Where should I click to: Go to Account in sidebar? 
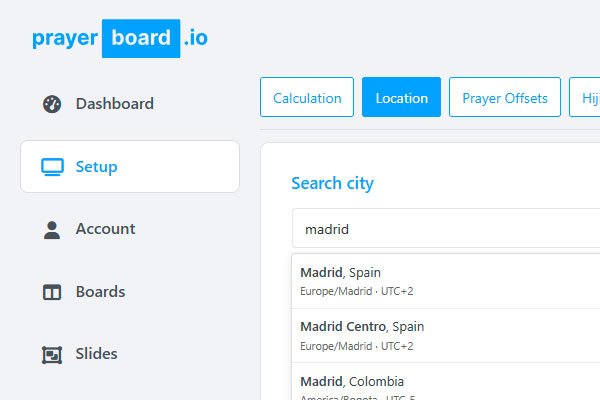pos(105,229)
